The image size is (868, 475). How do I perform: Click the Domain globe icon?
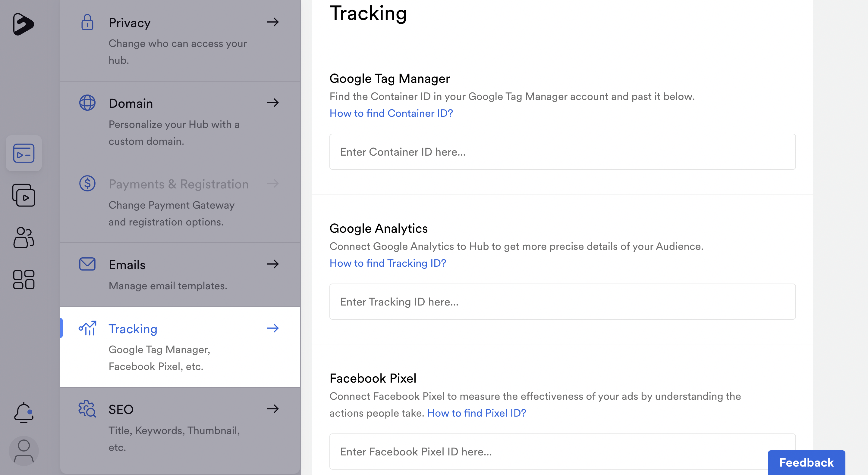(x=87, y=103)
